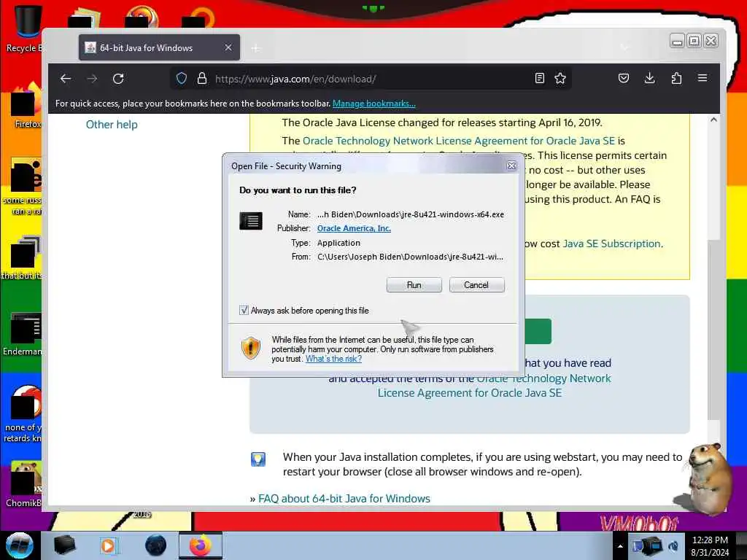Click the Firefox taskbar button
Viewport: 747px width, 560px height.
point(201,545)
